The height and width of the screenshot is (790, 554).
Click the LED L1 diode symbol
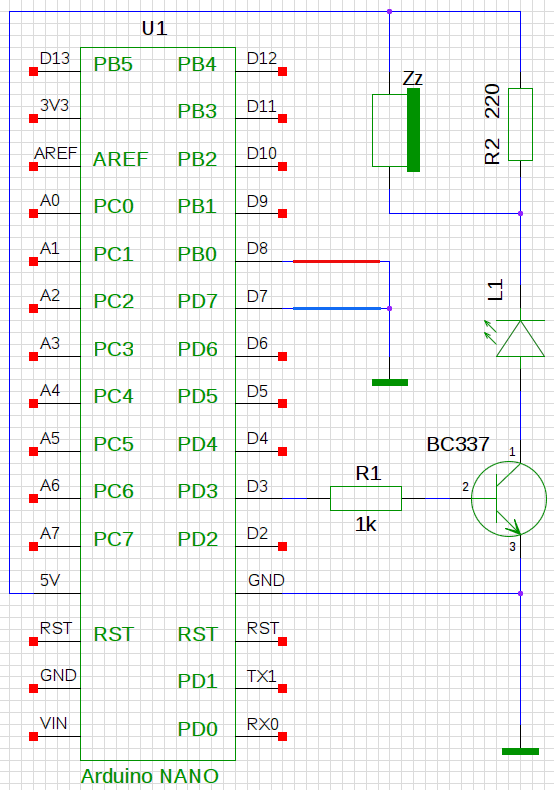[x=520, y=338]
